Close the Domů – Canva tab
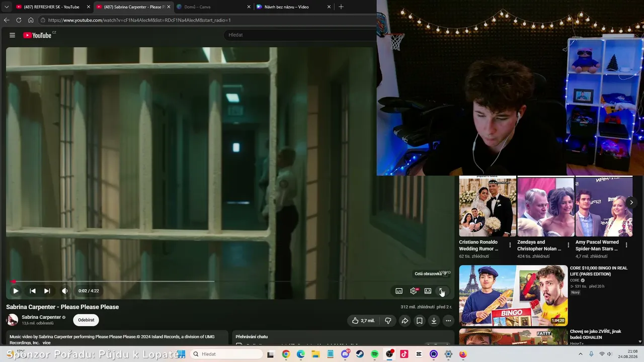The width and height of the screenshot is (644, 362). 249,7
